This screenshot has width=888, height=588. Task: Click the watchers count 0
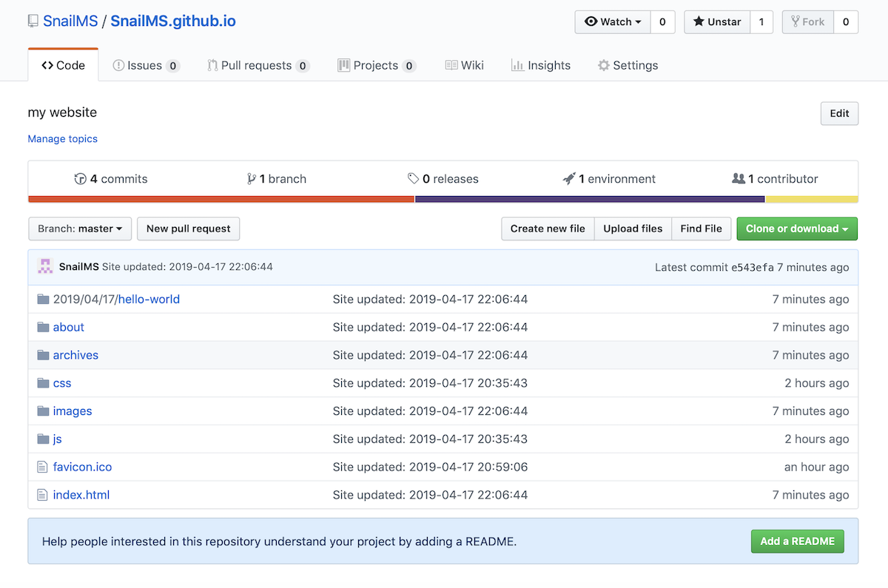pos(662,22)
